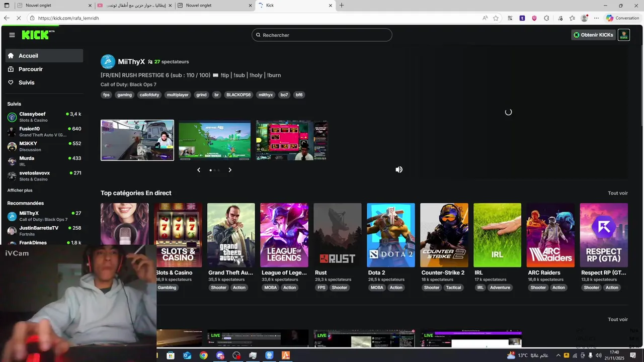This screenshot has height=362, width=644.
Task: Open Google Chrome from taskbar
Action: (203, 355)
